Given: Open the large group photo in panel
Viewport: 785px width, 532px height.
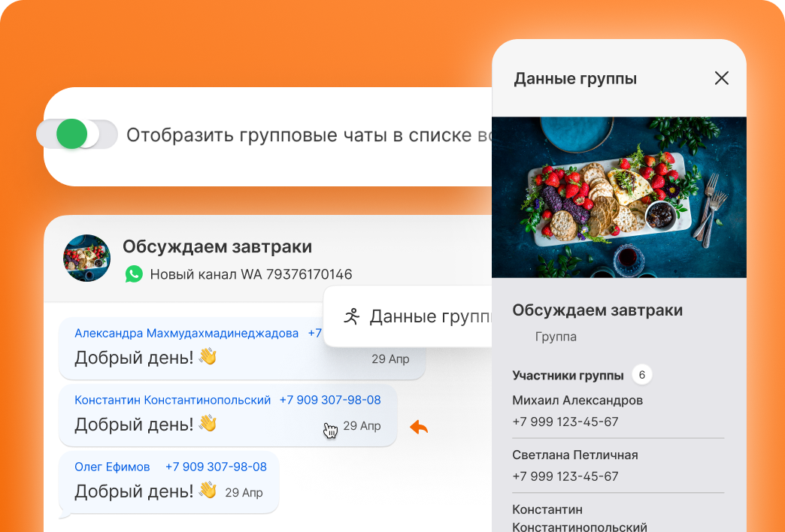Looking at the screenshot, I should [x=619, y=197].
